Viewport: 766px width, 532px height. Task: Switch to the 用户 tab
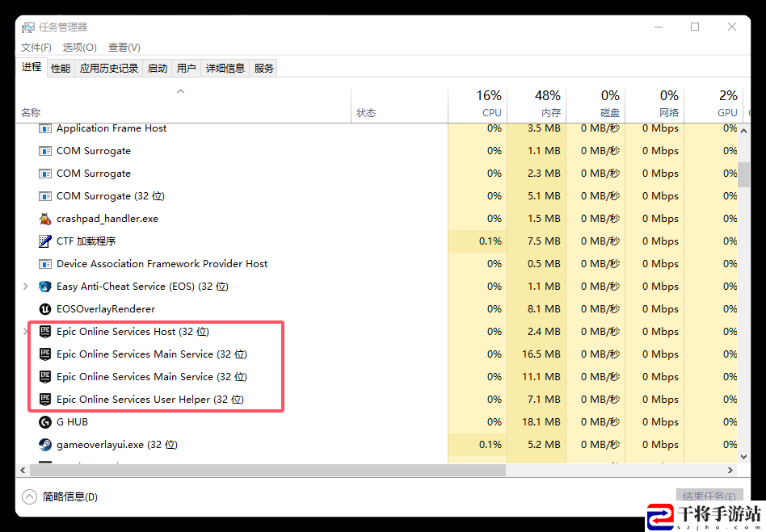[x=186, y=69]
